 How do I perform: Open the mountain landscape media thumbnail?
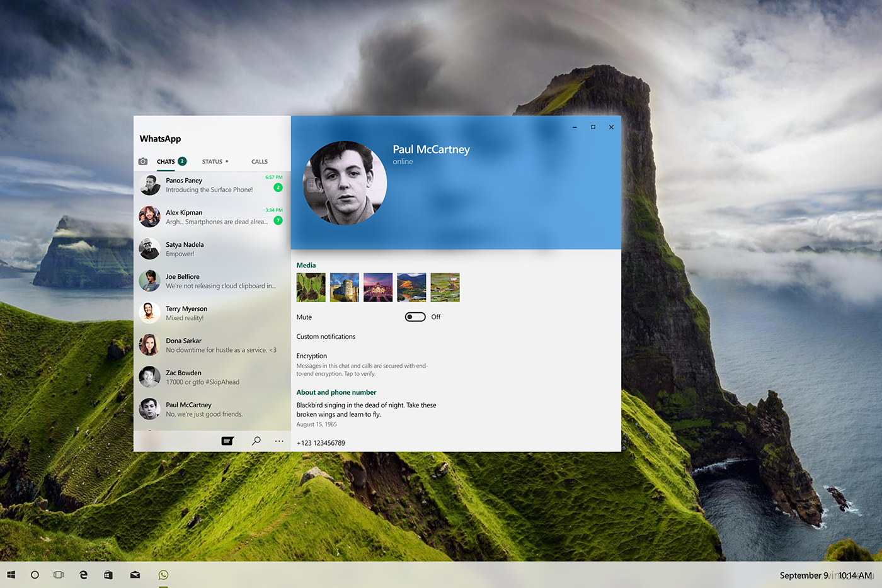pos(411,288)
